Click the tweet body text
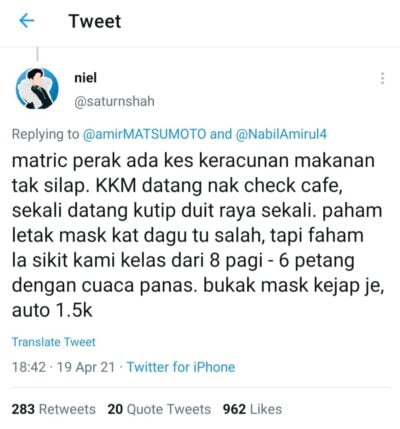Viewport: 400px width, 429px height. [198, 235]
